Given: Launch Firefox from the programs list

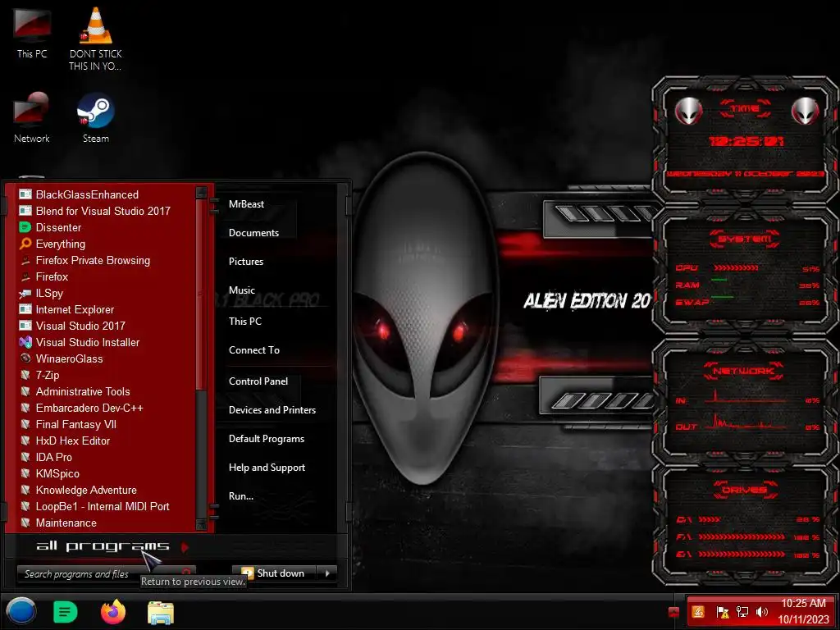Looking at the screenshot, I should click(52, 277).
